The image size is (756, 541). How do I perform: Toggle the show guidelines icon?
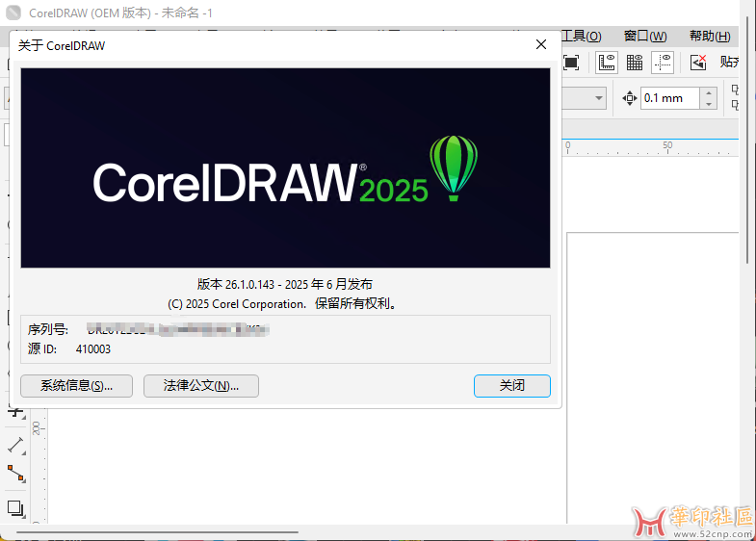point(663,63)
